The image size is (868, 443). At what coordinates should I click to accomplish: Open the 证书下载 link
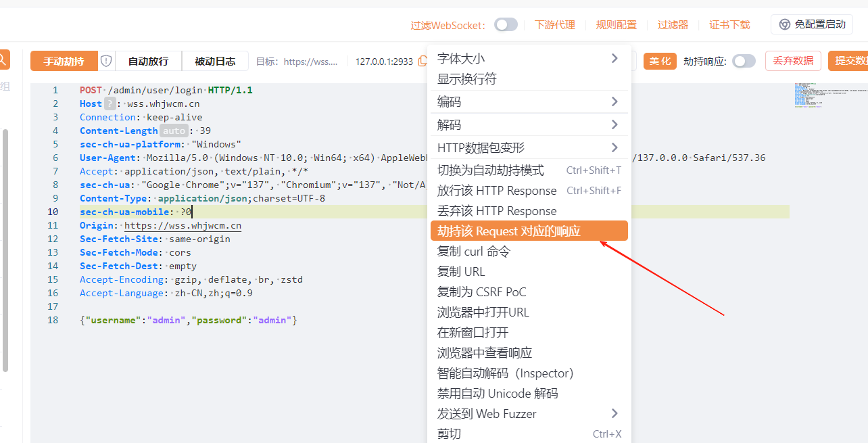(x=729, y=25)
